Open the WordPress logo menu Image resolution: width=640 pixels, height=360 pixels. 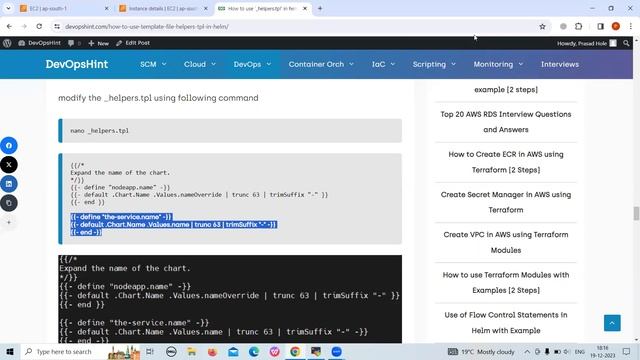[7, 43]
